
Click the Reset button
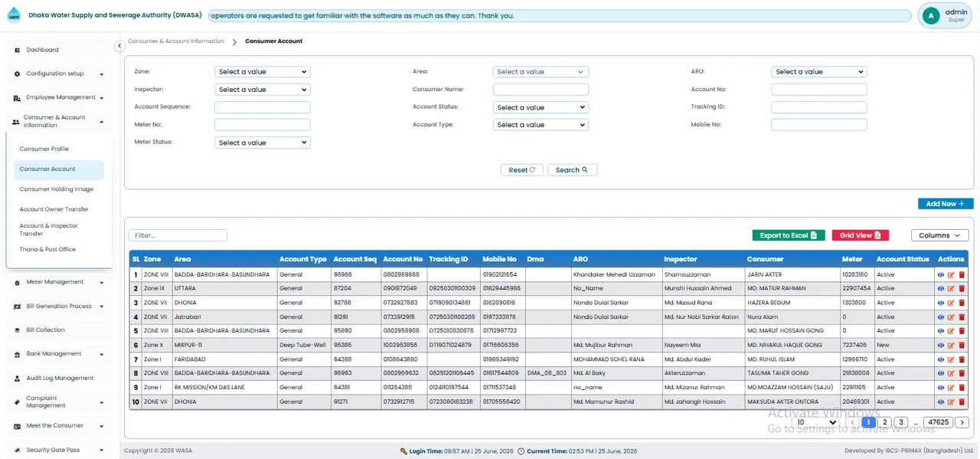[522, 170]
